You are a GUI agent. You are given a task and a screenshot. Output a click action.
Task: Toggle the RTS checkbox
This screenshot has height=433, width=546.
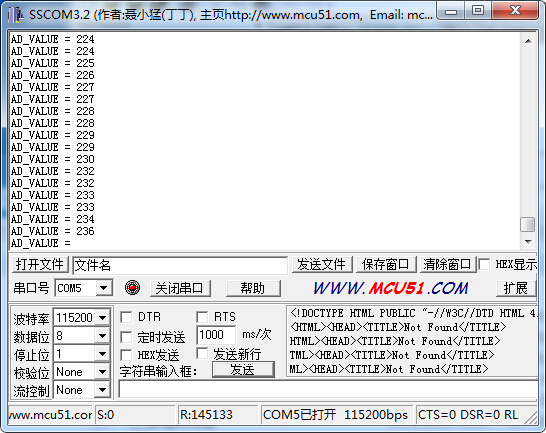pyautogui.click(x=202, y=317)
